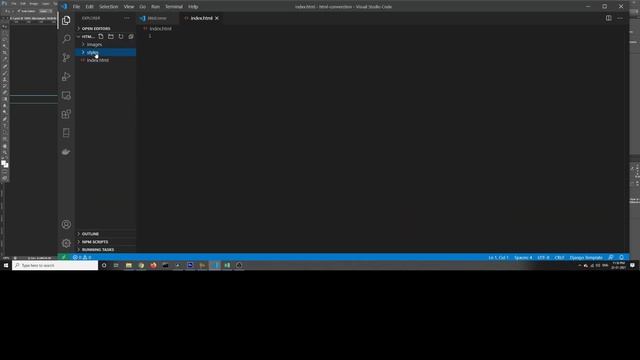Click the Cortana circle on taskbar
Image resolution: width=640 pixels, height=360 pixels.
coord(104,265)
